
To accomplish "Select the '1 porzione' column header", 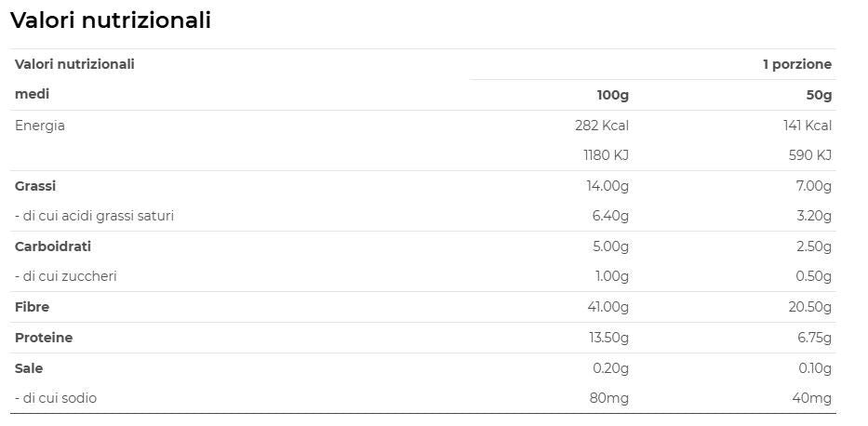I will pos(797,64).
